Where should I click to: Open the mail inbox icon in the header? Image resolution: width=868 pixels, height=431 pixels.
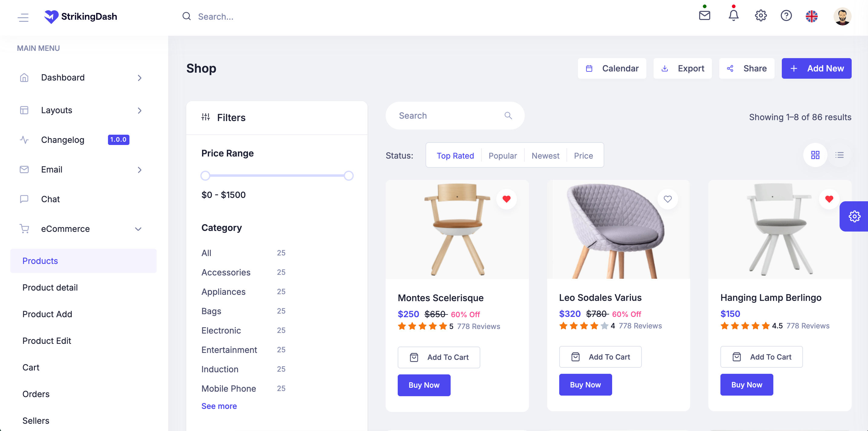point(704,16)
